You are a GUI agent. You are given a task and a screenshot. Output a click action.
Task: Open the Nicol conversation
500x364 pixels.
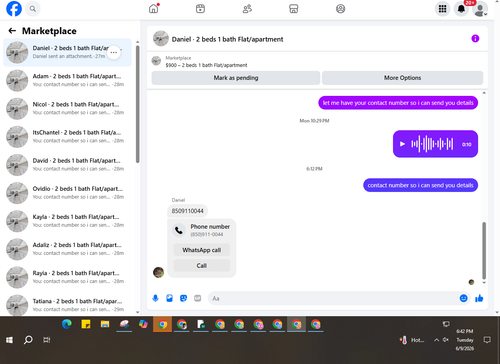pos(67,108)
